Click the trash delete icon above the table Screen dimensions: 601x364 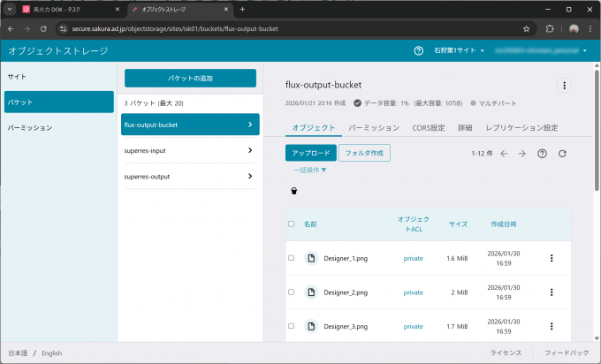[294, 191]
